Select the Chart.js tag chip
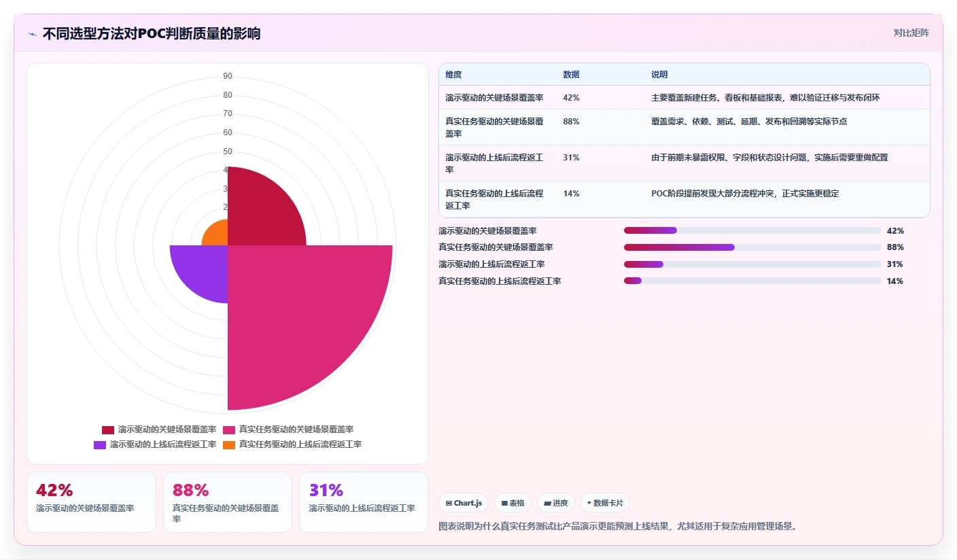The width and height of the screenshot is (957, 560). pos(464,503)
